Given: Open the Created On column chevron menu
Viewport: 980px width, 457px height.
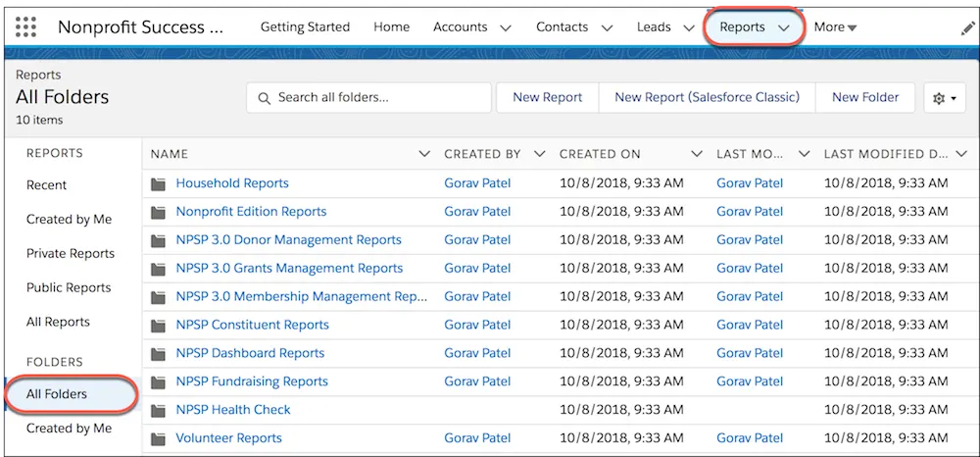Looking at the screenshot, I should [x=698, y=154].
